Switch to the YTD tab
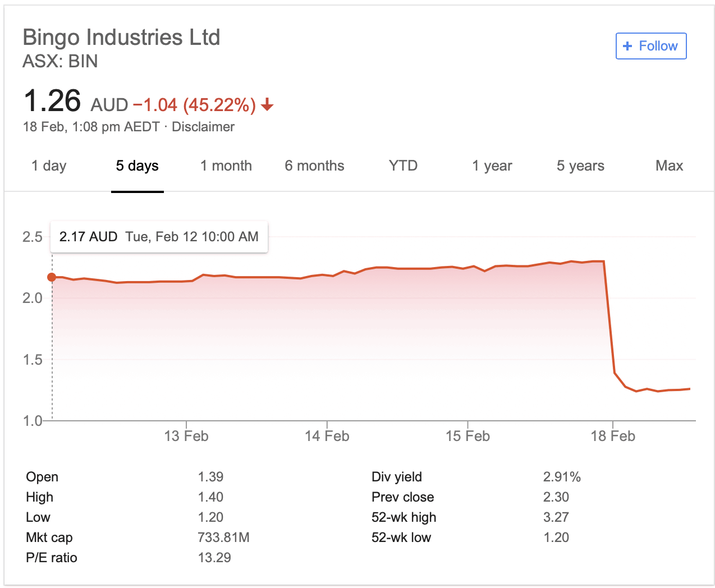 point(403,166)
